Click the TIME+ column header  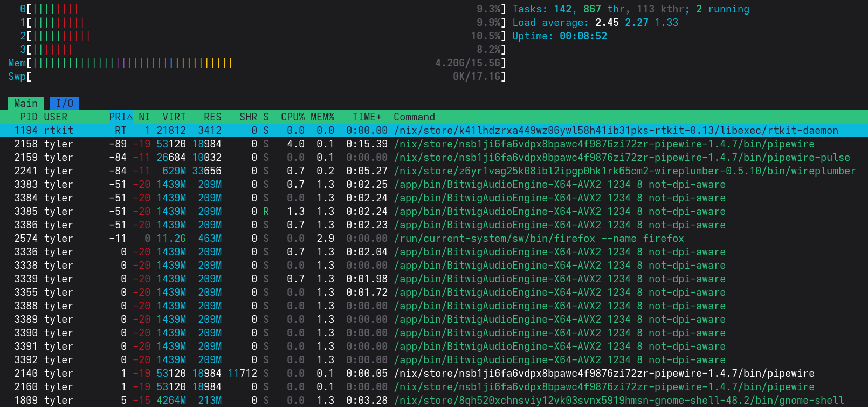click(x=367, y=117)
